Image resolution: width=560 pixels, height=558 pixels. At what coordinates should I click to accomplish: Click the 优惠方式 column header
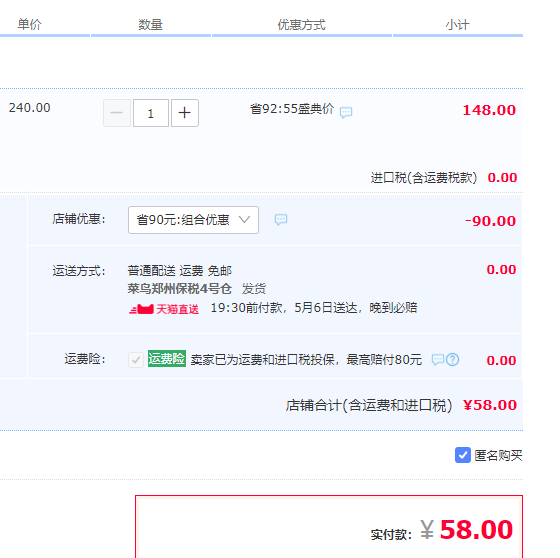click(x=301, y=25)
